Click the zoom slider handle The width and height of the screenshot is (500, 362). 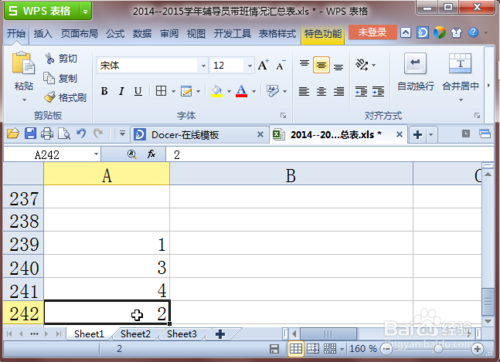[x=439, y=349]
